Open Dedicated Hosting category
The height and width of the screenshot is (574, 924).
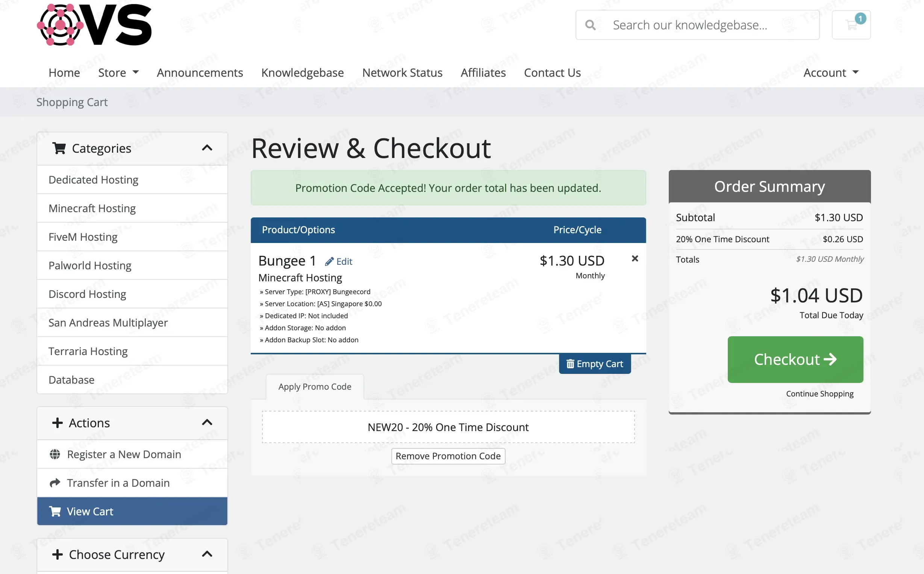pyautogui.click(x=132, y=179)
